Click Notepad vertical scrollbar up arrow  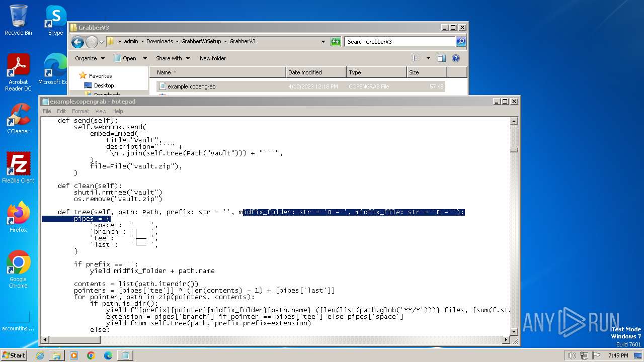coord(514,121)
